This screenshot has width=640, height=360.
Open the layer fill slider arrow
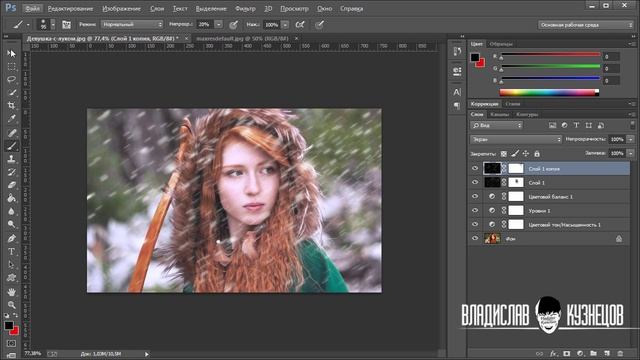[631, 153]
